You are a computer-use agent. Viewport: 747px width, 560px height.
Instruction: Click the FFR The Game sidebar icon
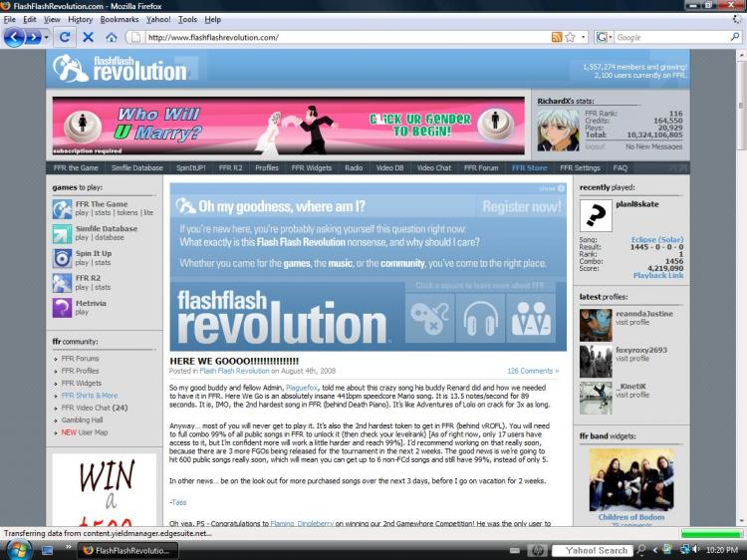click(x=62, y=209)
